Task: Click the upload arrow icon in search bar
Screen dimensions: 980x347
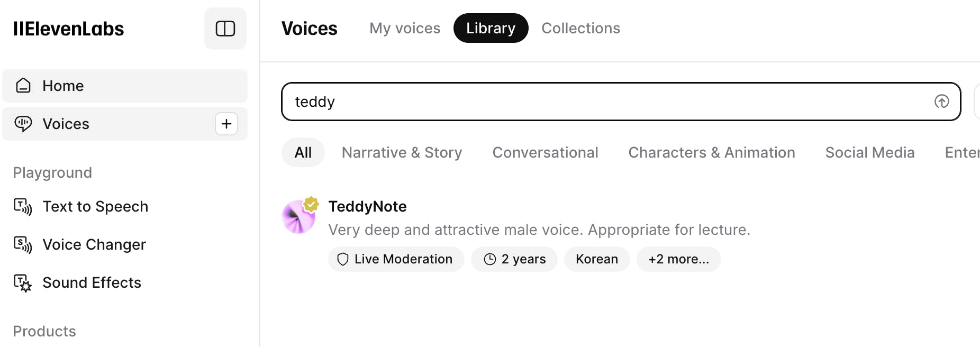Action: pos(941,102)
